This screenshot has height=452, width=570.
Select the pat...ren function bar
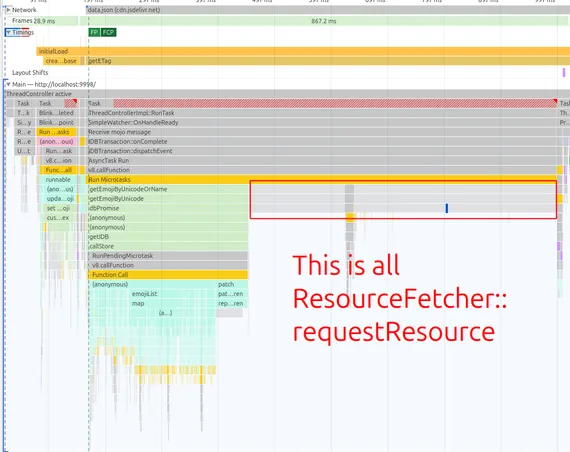pos(232,294)
